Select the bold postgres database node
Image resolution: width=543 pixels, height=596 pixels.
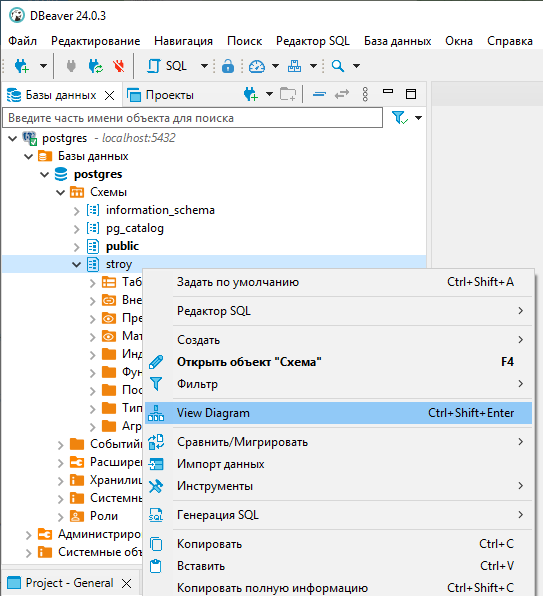click(98, 174)
